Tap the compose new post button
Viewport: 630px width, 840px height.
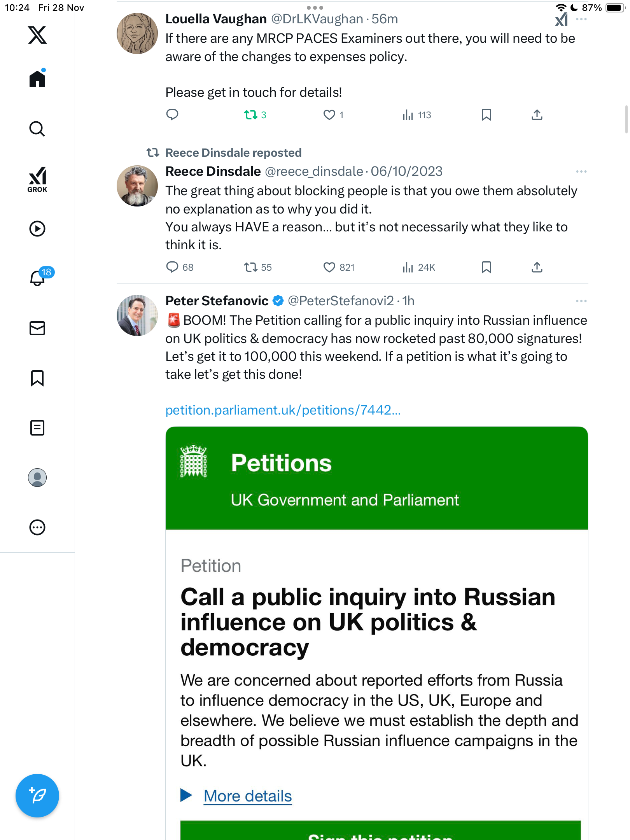click(x=37, y=795)
